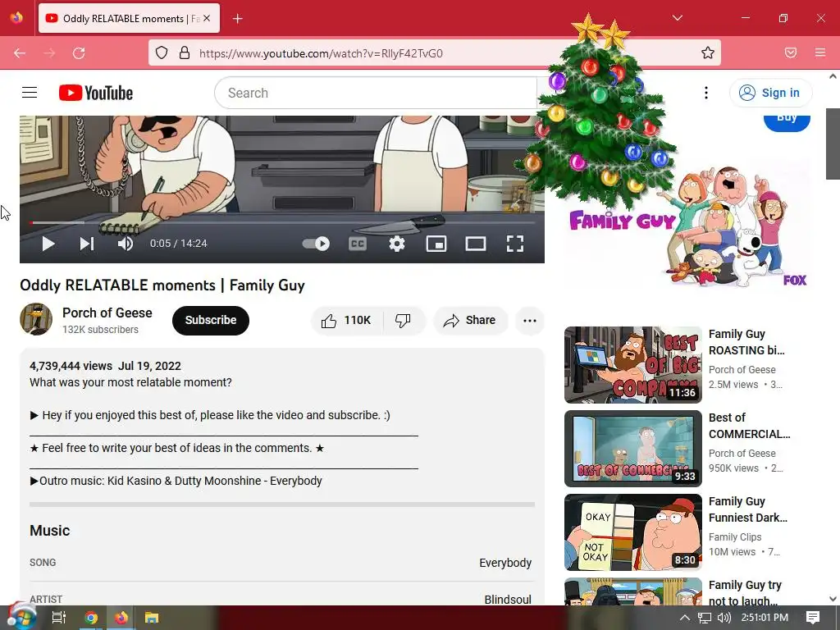
Task: Toggle autoplay switch in player
Action: coord(316,244)
